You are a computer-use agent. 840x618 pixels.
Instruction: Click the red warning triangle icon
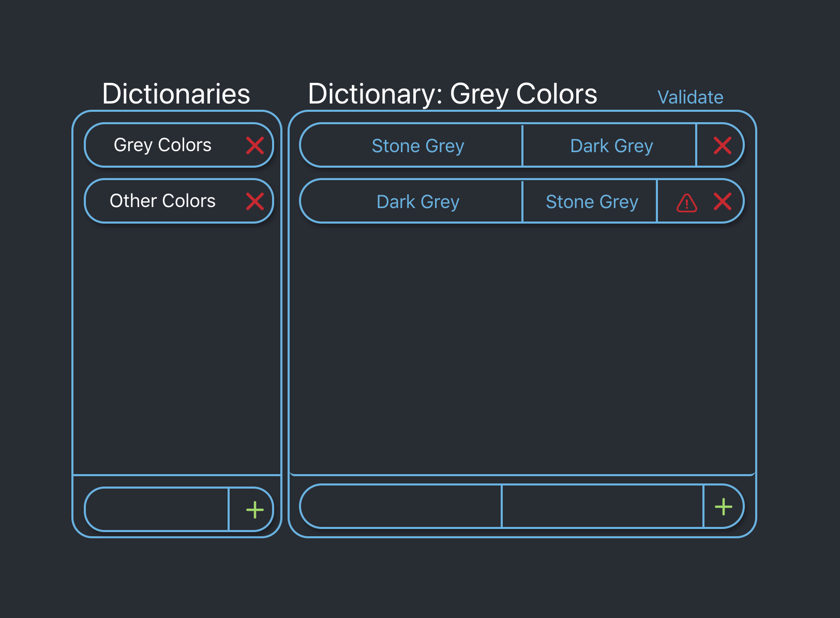coord(687,202)
